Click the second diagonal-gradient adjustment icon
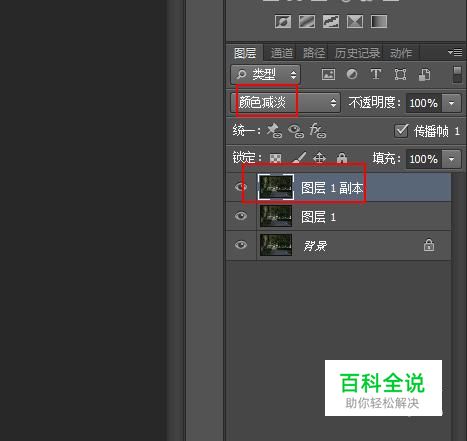Image resolution: width=467 pixels, height=441 pixels. click(307, 22)
